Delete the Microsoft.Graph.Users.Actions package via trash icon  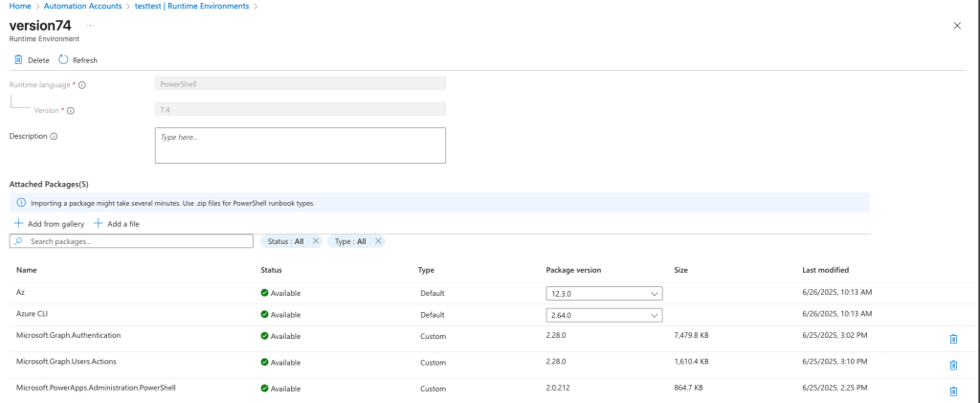click(952, 365)
